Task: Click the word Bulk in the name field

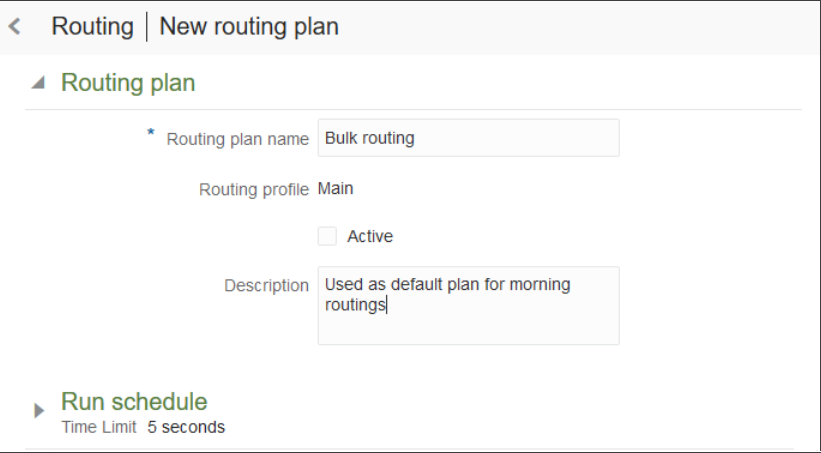Action: [x=341, y=138]
